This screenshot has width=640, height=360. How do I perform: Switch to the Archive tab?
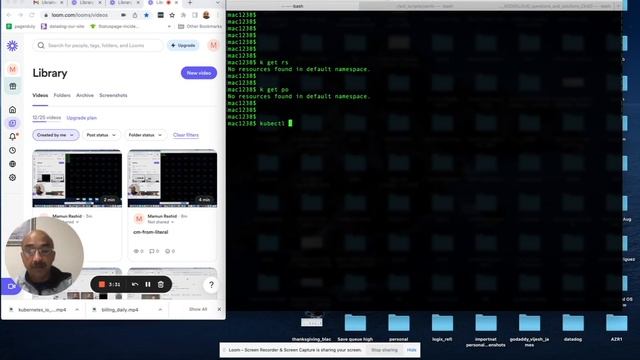85,96
